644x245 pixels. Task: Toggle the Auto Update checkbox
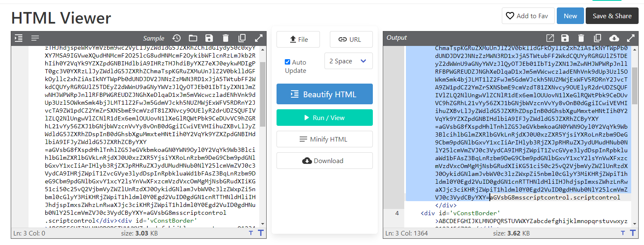[x=287, y=62]
